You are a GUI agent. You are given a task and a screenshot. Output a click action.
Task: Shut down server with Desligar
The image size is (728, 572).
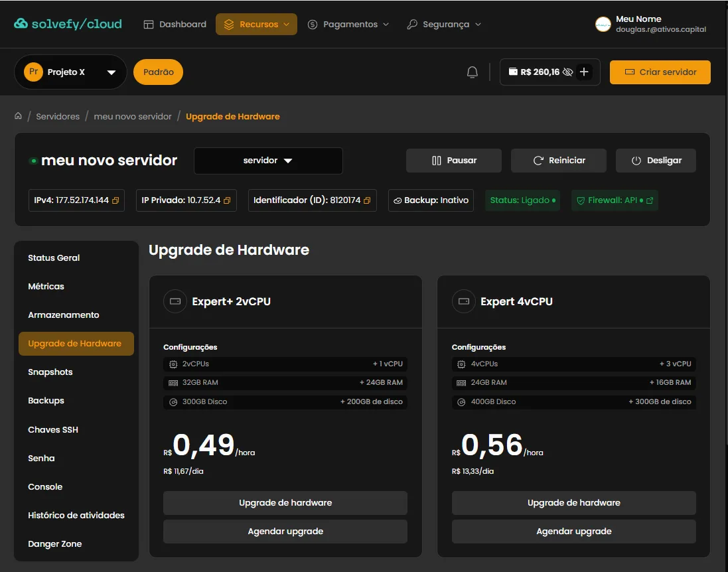[x=656, y=161]
